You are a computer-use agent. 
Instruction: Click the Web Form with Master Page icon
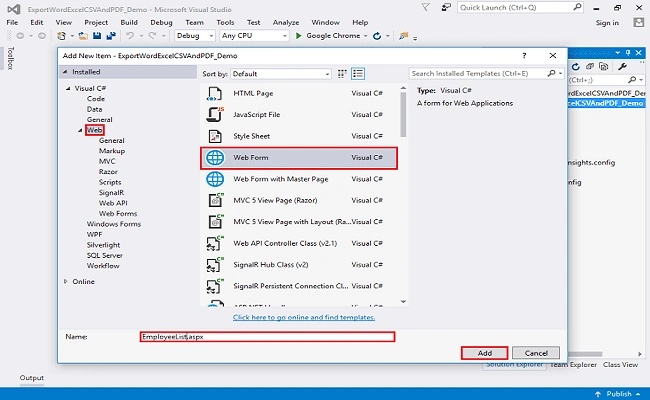point(215,179)
